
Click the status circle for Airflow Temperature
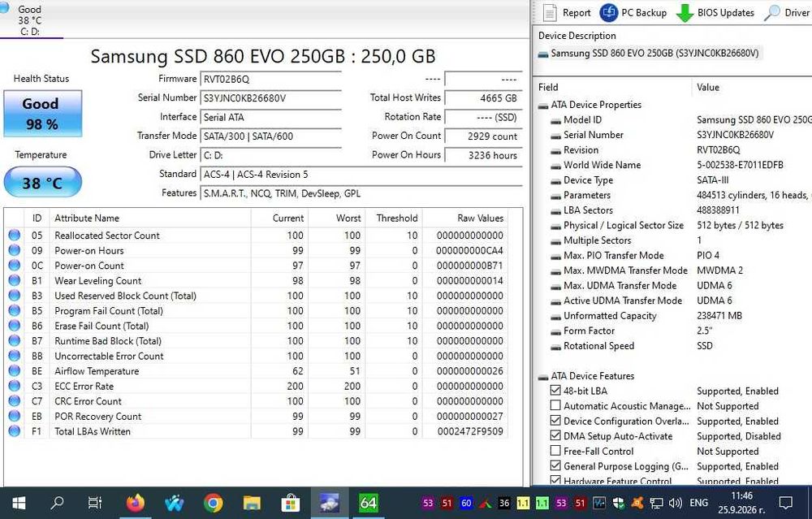15,371
